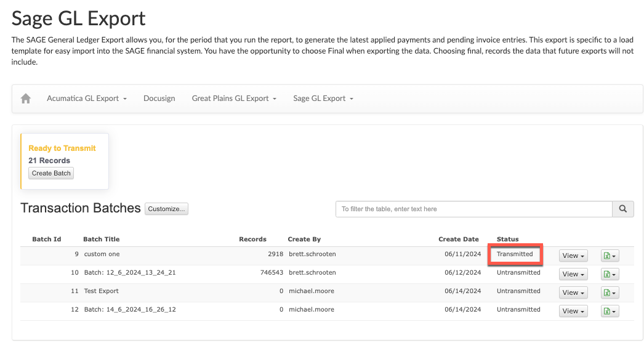Screen dimensions: 644x343
Task: Open the Docusign menu item
Action: pos(159,99)
